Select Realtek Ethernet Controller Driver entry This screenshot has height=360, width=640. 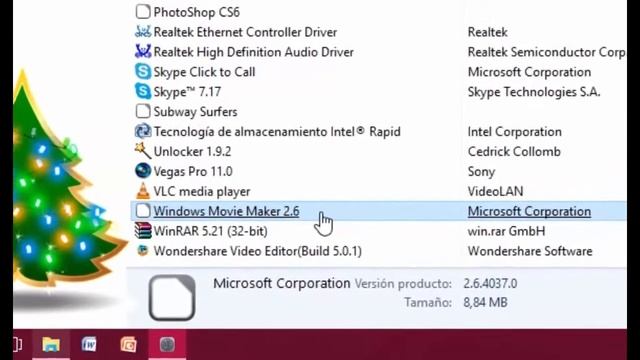point(245,32)
